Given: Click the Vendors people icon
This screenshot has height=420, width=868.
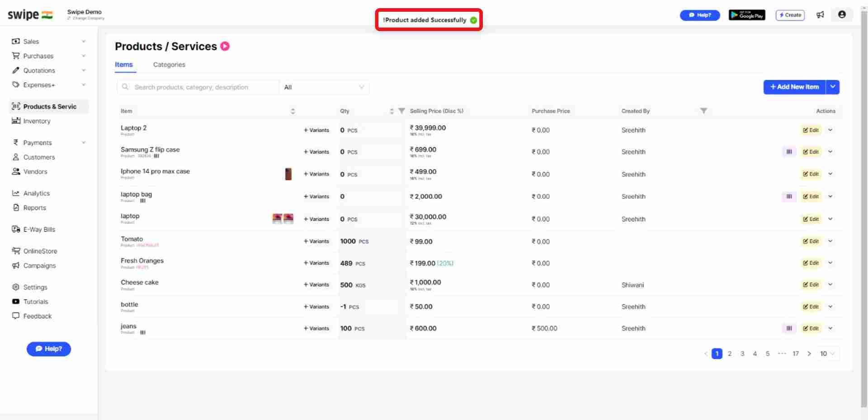Looking at the screenshot, I should [x=16, y=172].
